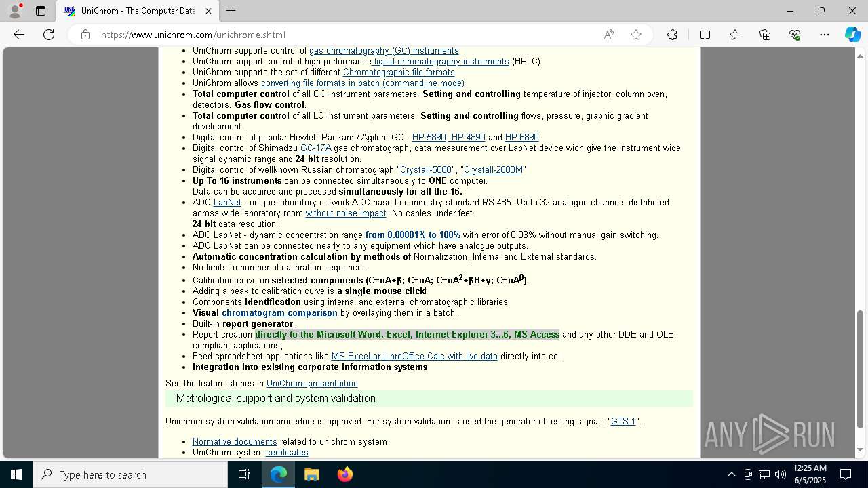
Task: Follow liquid chromatography instruments link
Action: pos(441,62)
